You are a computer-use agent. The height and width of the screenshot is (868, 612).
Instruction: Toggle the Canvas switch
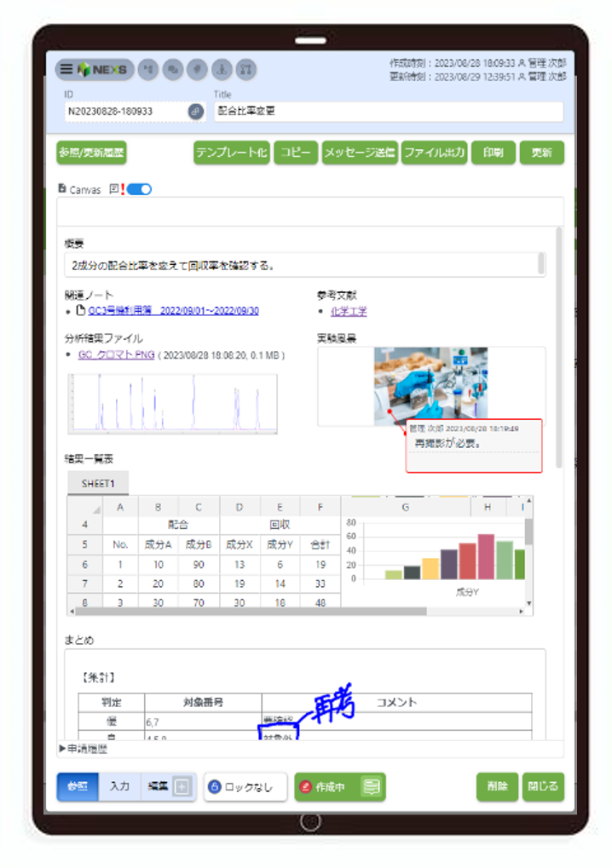[139, 189]
